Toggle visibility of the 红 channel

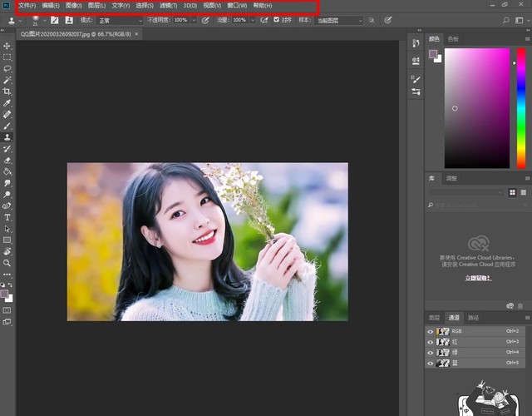point(431,342)
